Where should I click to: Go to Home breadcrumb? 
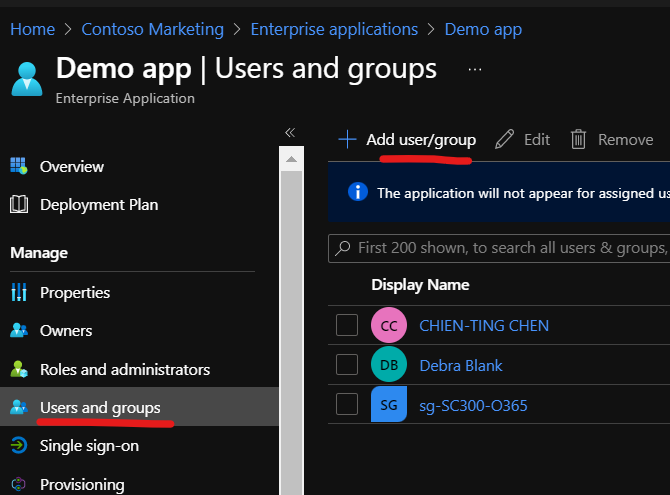coord(32,29)
